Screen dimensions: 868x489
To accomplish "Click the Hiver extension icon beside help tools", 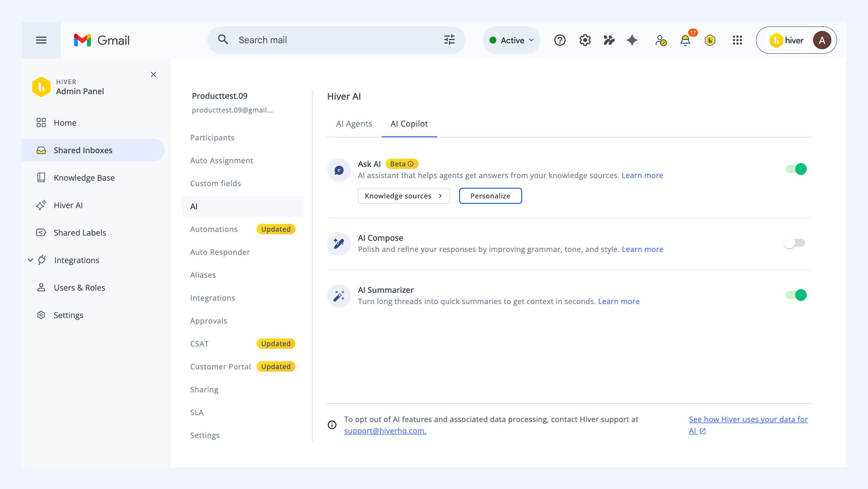I will click(x=609, y=40).
